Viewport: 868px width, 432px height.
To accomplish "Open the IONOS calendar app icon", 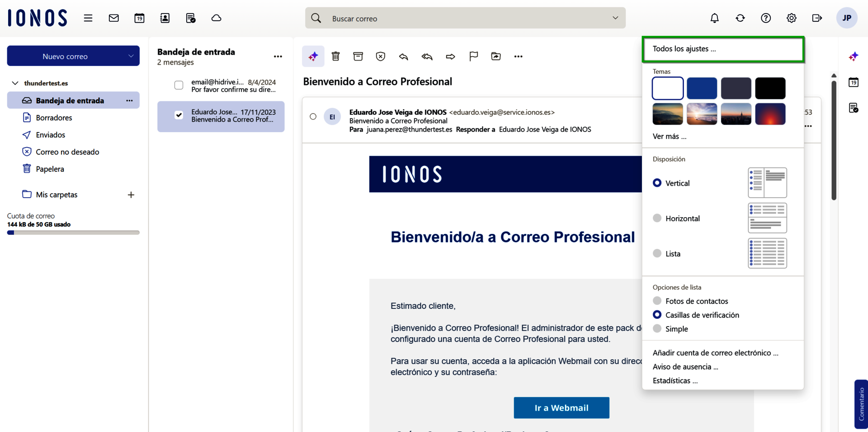I will click(139, 18).
